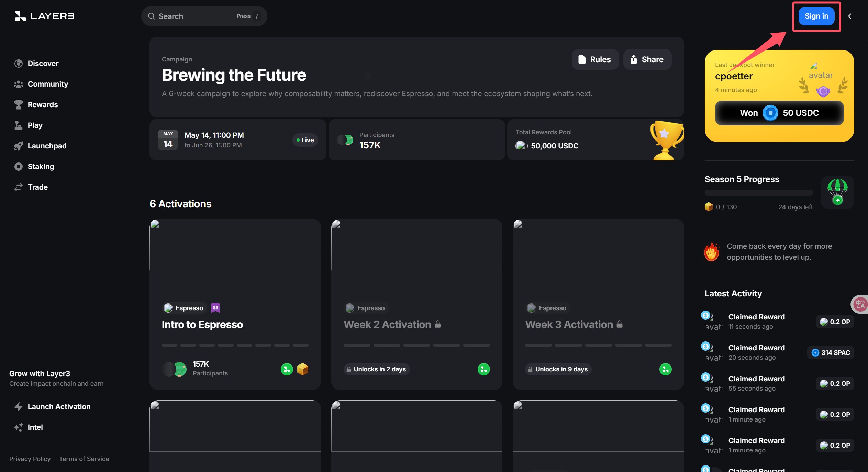The image size is (868, 472).
Task: Click the 157K Participants stat card
Action: [416, 140]
